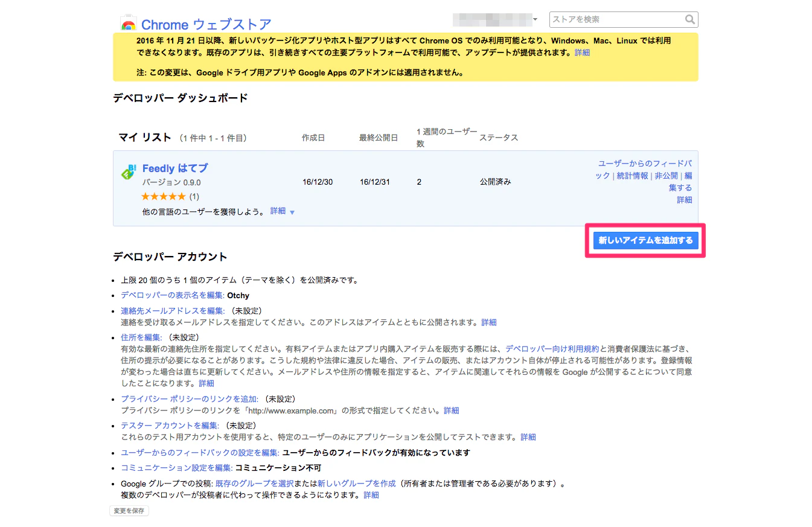Click 詳細 link after privacy policy example URL
Viewport: 812px width, 527px height.
tap(451, 410)
